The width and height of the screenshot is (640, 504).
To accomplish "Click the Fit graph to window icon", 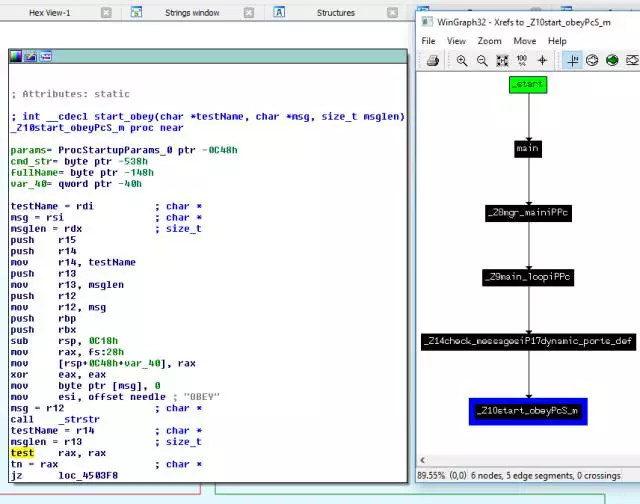I will (x=502, y=60).
